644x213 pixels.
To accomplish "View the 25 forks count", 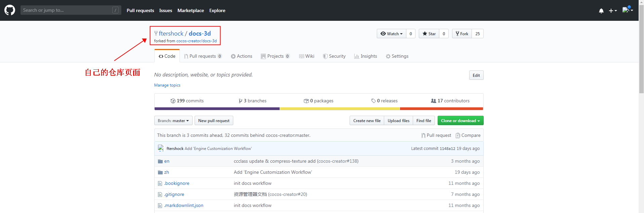I will point(478,34).
